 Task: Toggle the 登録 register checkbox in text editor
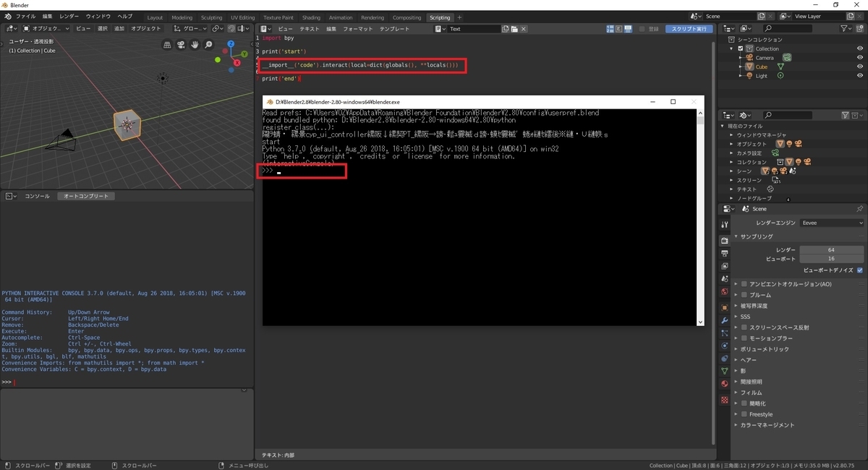click(x=642, y=29)
